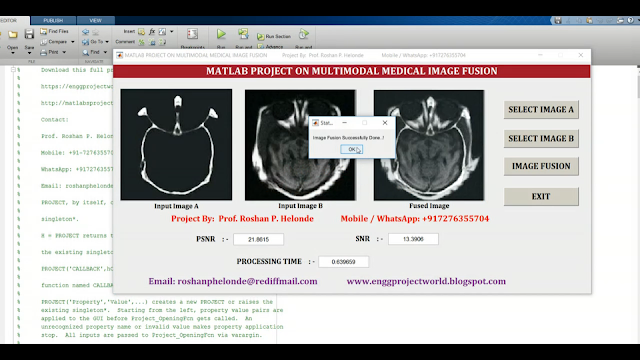Click the PROCESSING TIME value field

(x=343, y=262)
